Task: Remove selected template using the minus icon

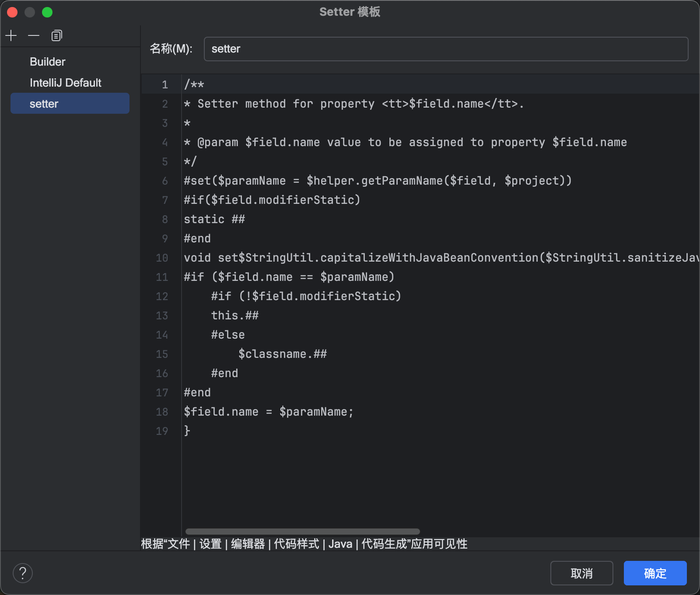Action: point(34,35)
